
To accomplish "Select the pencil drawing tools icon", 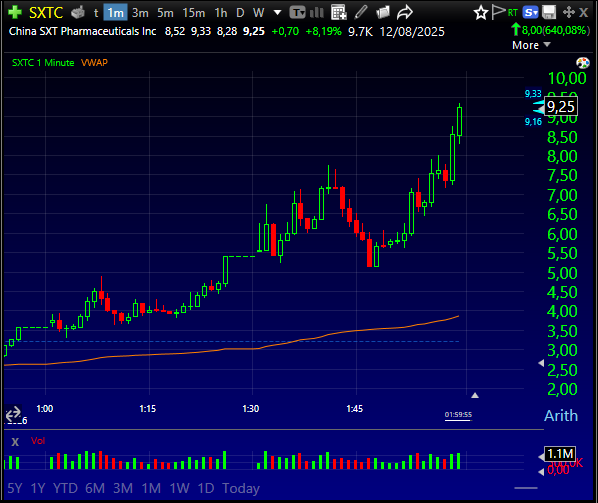I will pyautogui.click(x=360, y=13).
